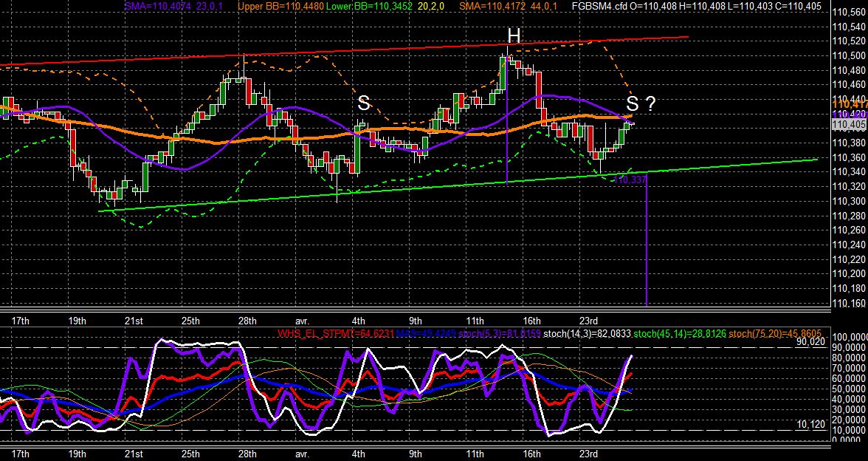Click the MA9=49,4249 indicator label
The image size is (868, 461).
428,334
